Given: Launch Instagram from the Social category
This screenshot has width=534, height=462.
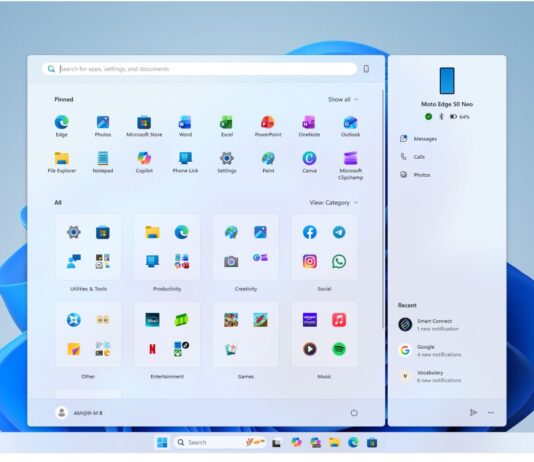Looking at the screenshot, I should tap(310, 261).
